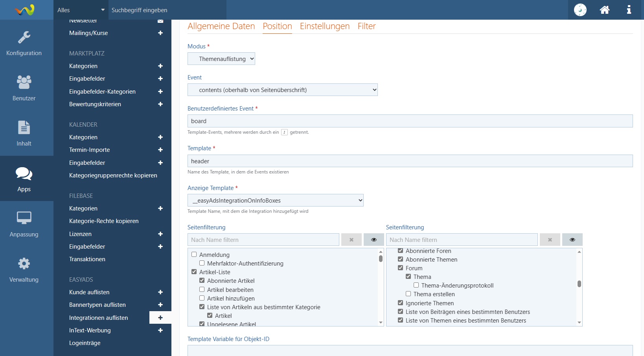Open the Konfiguration section wrench icon

(24, 38)
